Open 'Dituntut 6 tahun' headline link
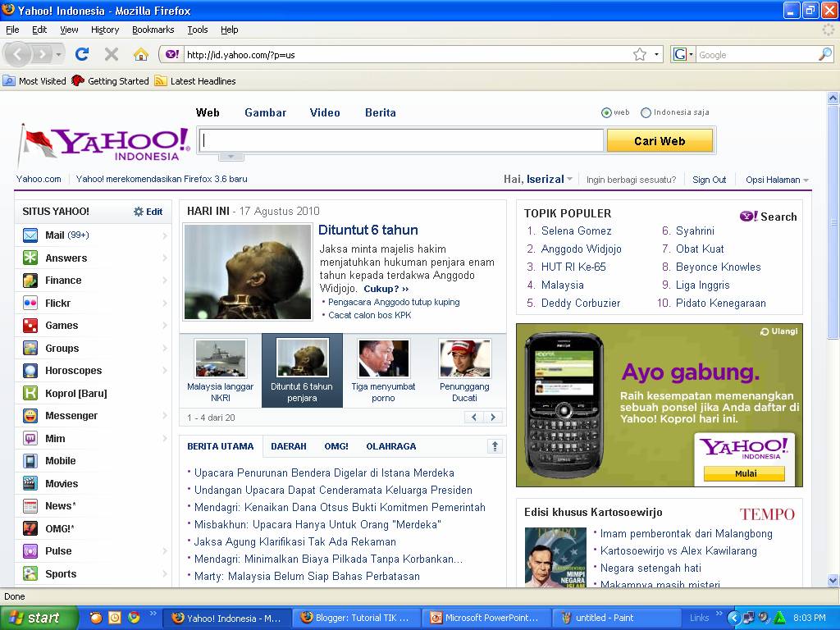The width and height of the screenshot is (840, 630). (x=368, y=230)
